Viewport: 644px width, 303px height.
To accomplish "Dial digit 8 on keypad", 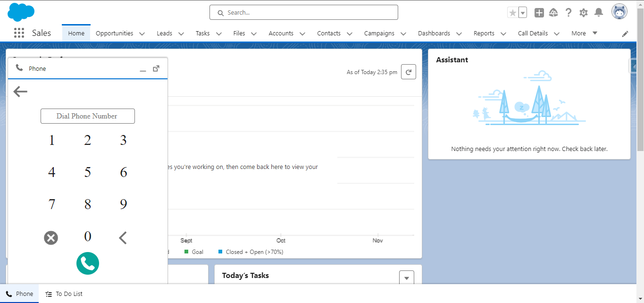I will [88, 204].
